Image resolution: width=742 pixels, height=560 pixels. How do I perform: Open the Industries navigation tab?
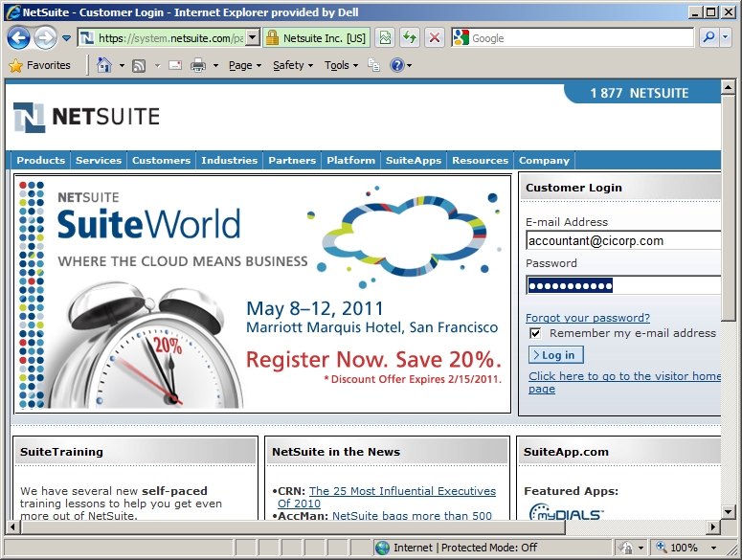coord(230,160)
